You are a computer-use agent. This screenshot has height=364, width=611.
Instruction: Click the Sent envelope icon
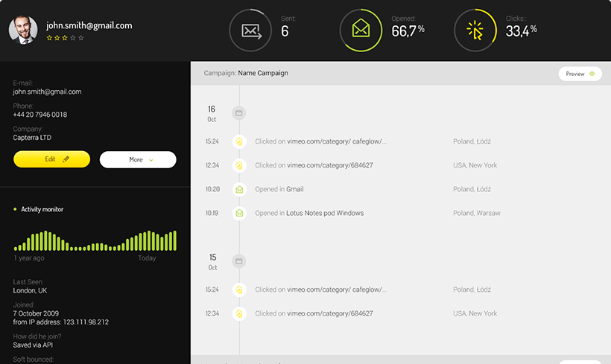click(x=251, y=31)
